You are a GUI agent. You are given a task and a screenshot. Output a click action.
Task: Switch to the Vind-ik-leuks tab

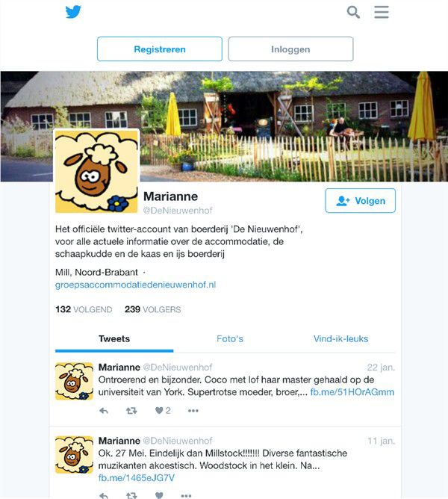pos(340,339)
